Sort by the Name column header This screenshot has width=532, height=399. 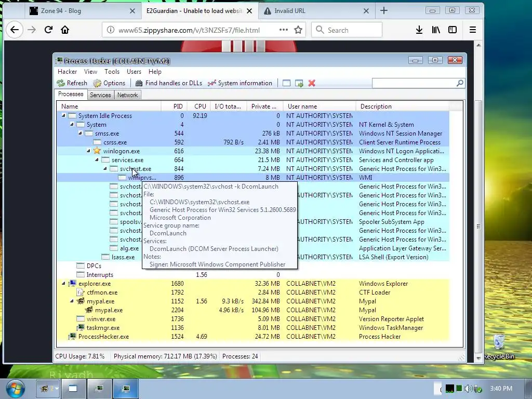(x=109, y=107)
